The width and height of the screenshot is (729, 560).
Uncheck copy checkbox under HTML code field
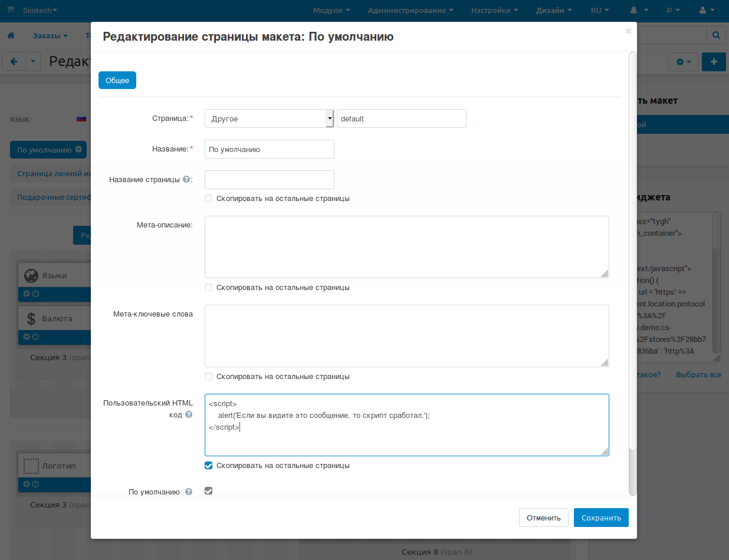point(208,466)
